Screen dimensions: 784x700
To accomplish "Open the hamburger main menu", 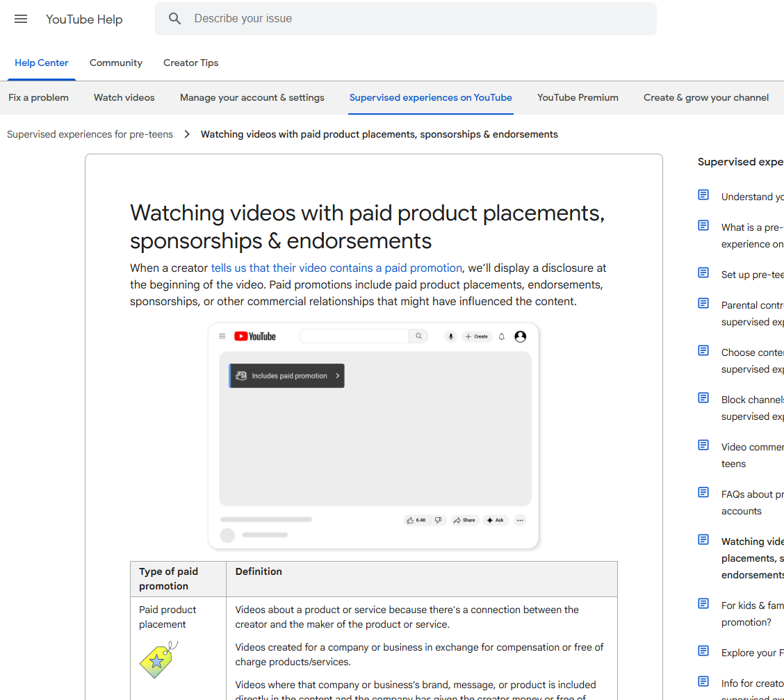I will 20,19.
